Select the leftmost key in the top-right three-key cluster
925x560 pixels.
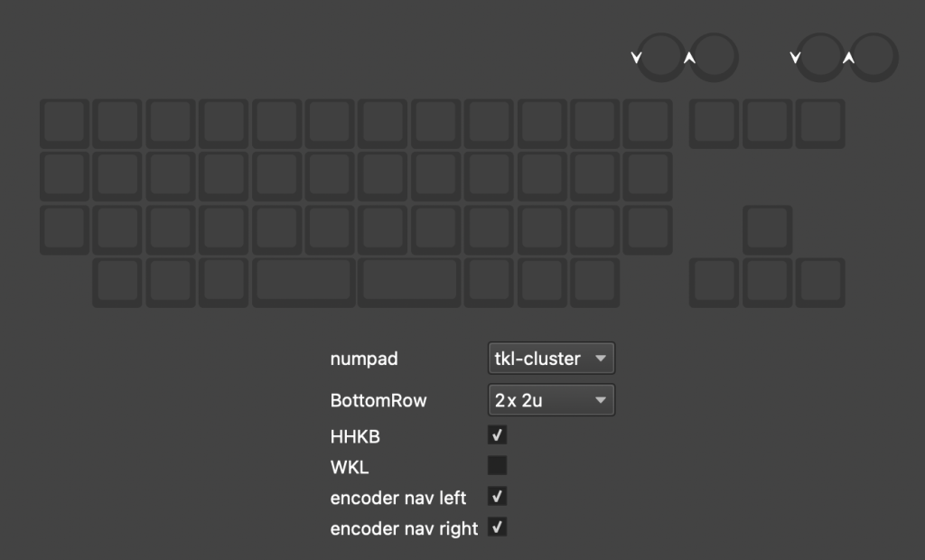tap(714, 122)
